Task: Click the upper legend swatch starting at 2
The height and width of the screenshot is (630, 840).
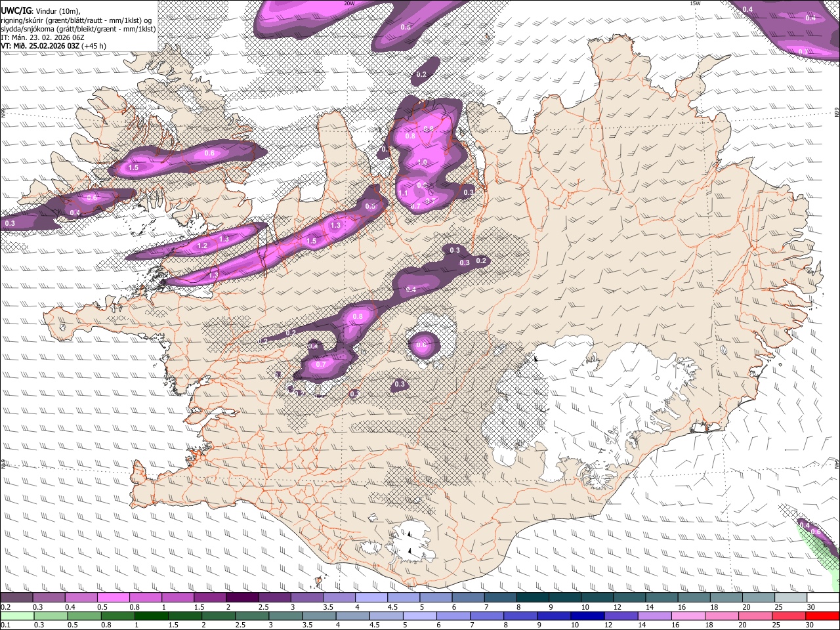Action: [x=242, y=598]
